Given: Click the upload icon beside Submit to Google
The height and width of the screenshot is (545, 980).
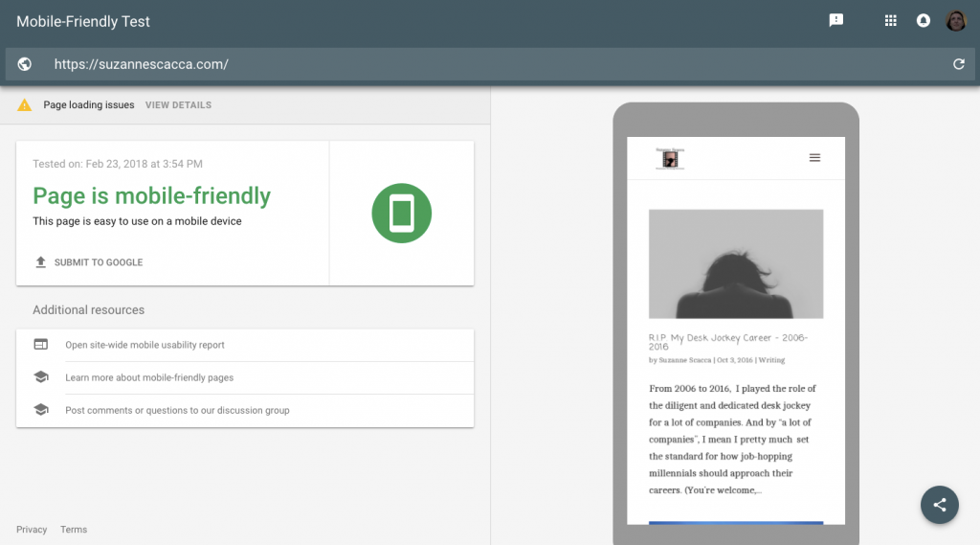Looking at the screenshot, I should pos(40,262).
